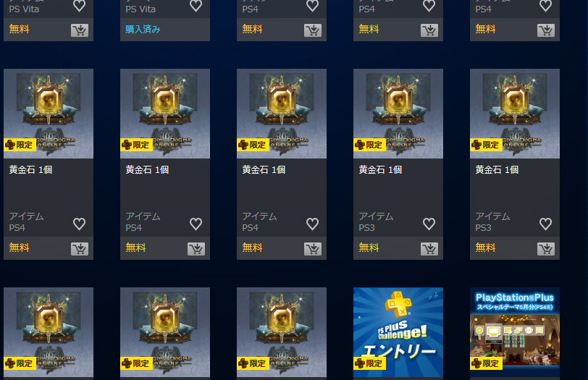Add top-right PS4 item to cart
This screenshot has width=588, height=380.
(546, 30)
